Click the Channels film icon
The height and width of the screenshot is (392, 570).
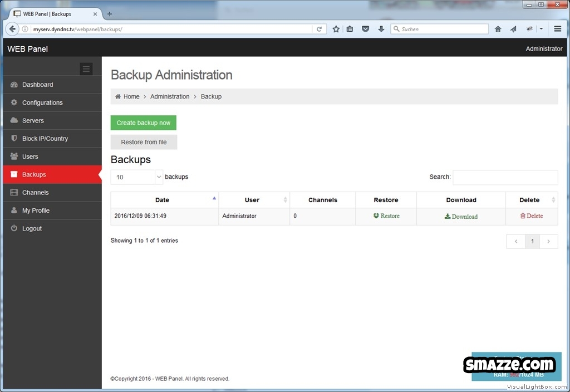14,192
